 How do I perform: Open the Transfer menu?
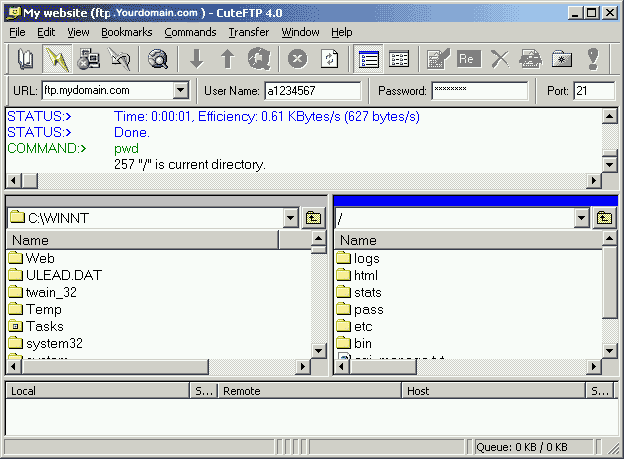(249, 32)
